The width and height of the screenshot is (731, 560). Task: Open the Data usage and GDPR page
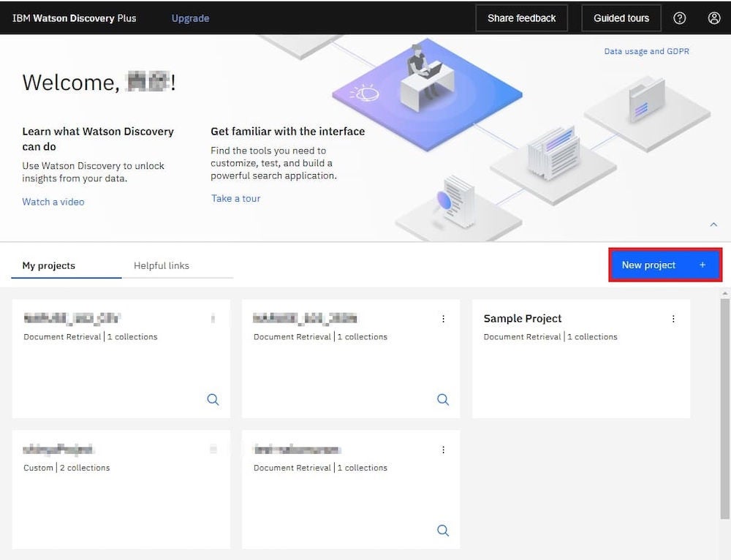tap(646, 51)
